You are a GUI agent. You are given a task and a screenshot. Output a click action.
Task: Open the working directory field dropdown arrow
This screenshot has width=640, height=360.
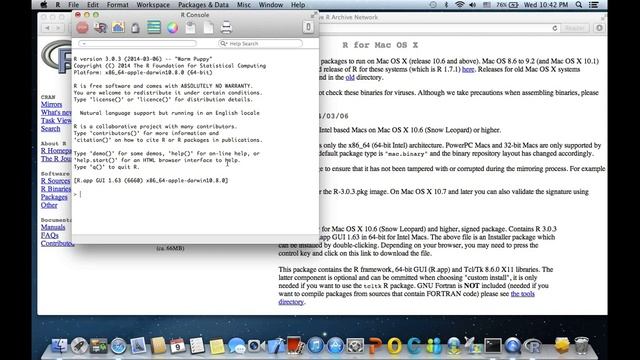84,43
